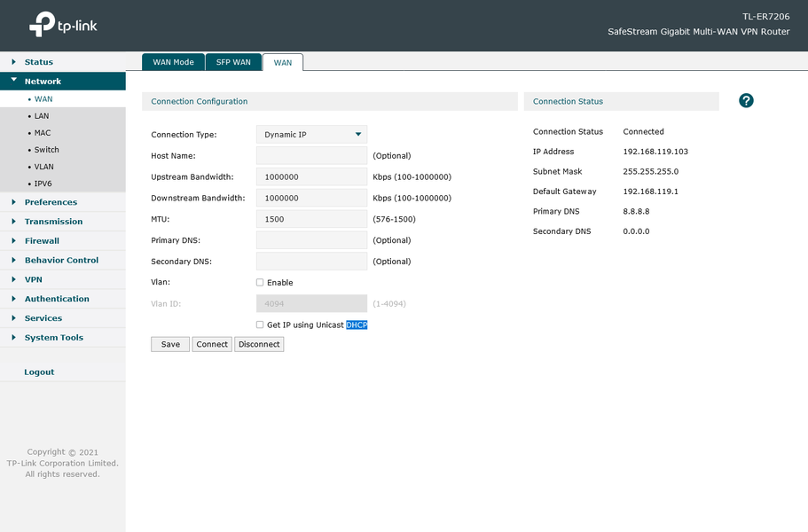Click the Connected status text
Image resolution: width=808 pixels, height=532 pixels.
coord(643,131)
